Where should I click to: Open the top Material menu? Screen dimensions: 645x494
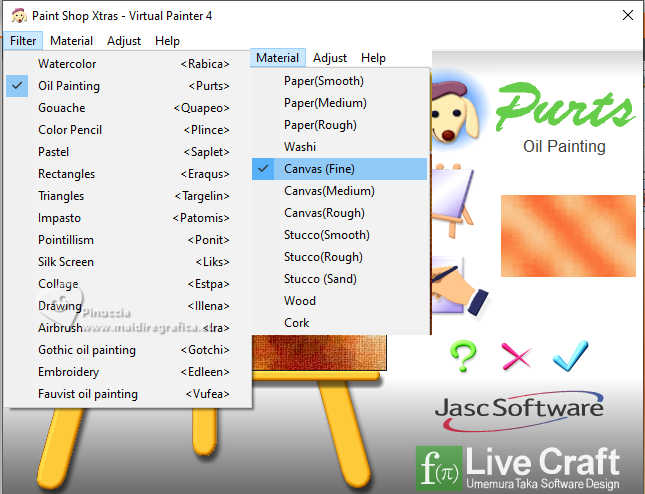pyautogui.click(x=72, y=41)
